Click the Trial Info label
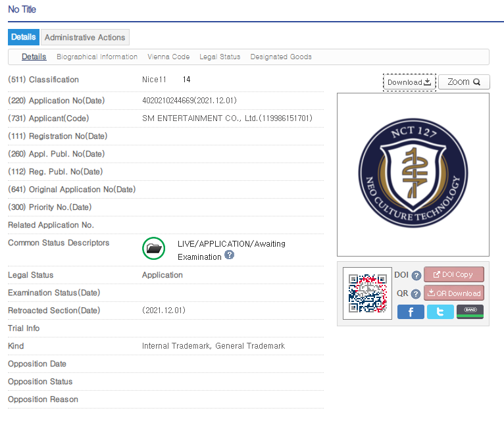Viewport: 504px width, 423px height. click(x=24, y=328)
